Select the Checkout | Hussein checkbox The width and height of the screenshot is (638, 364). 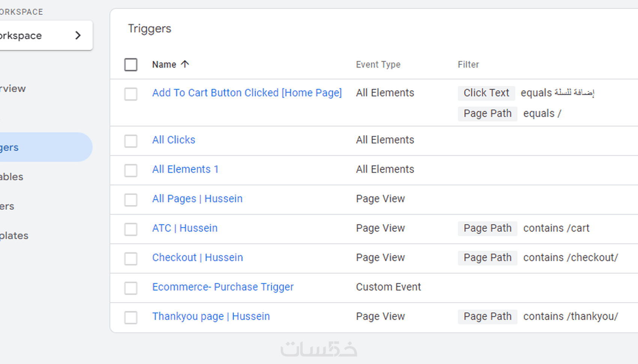click(131, 259)
